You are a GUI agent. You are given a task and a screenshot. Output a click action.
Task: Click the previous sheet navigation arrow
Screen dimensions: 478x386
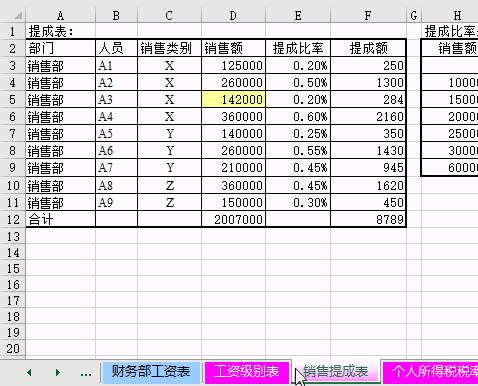(x=29, y=372)
